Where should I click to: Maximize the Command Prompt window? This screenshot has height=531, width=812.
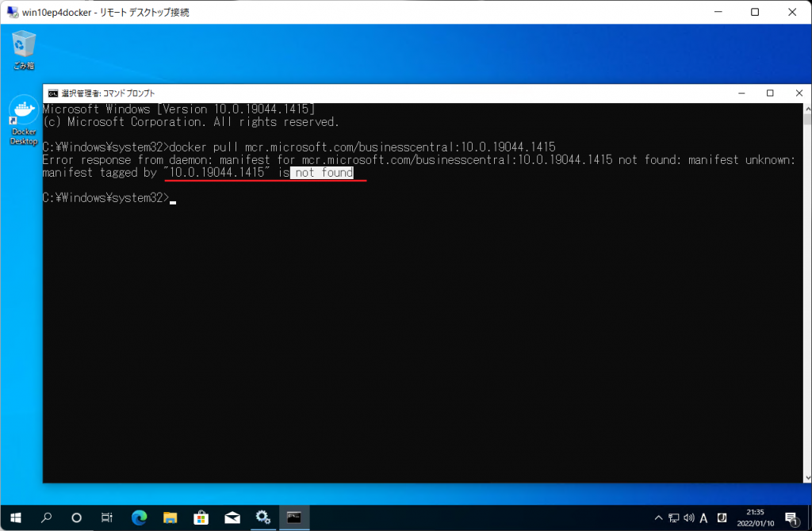pos(770,94)
